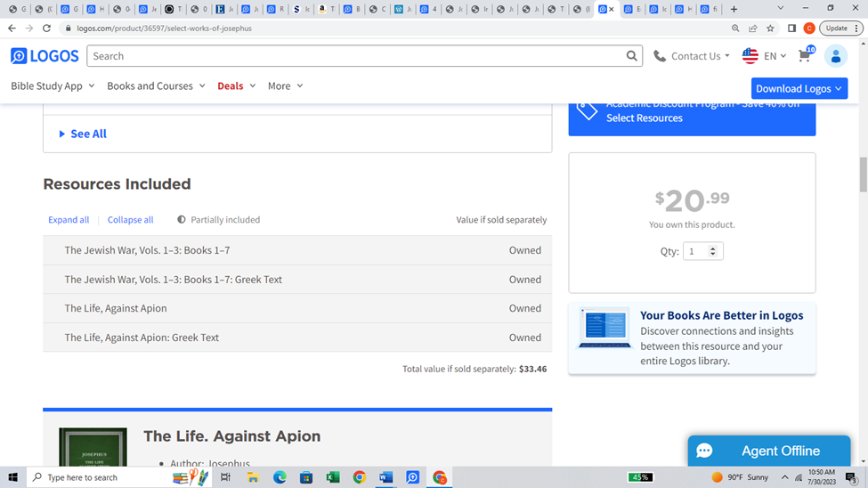Open Task View on the taskbar
Screen dimensions: 868x488
225,477
